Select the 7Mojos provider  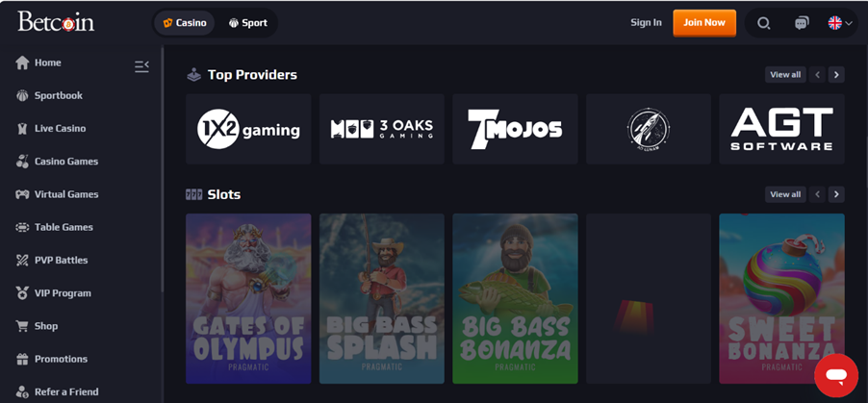(516, 129)
